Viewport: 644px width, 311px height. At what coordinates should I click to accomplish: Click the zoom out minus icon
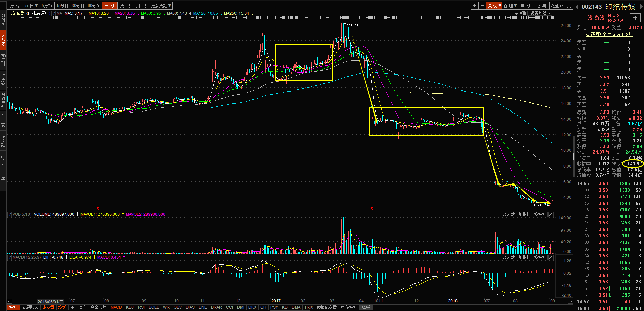coord(482,6)
